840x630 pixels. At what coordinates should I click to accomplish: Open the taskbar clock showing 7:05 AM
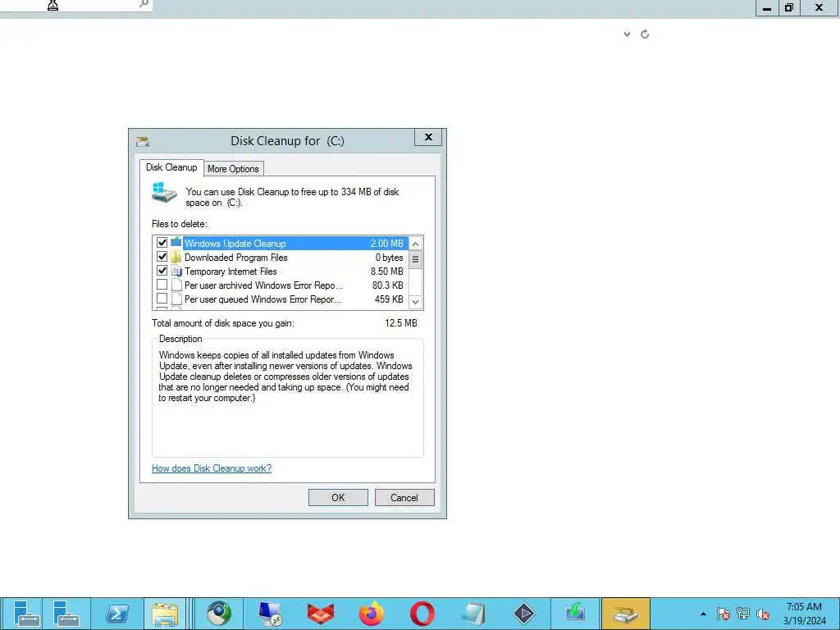(x=804, y=614)
